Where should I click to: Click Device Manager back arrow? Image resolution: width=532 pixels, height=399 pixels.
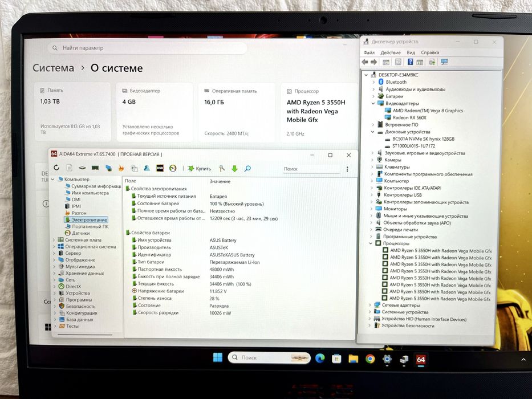(x=365, y=62)
